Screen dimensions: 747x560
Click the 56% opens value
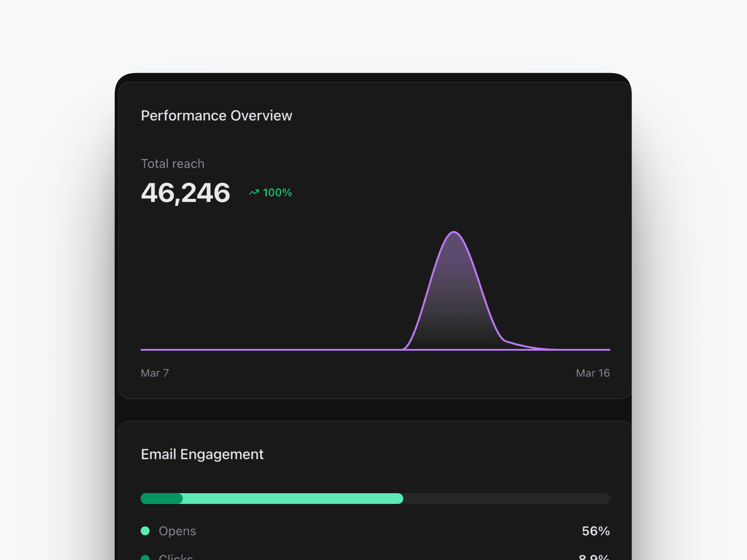pos(595,531)
